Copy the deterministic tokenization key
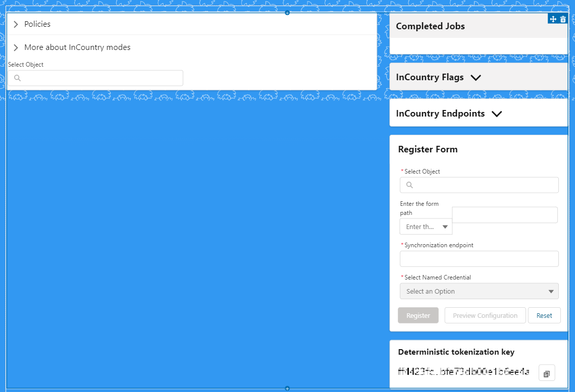575x392 pixels. click(546, 374)
